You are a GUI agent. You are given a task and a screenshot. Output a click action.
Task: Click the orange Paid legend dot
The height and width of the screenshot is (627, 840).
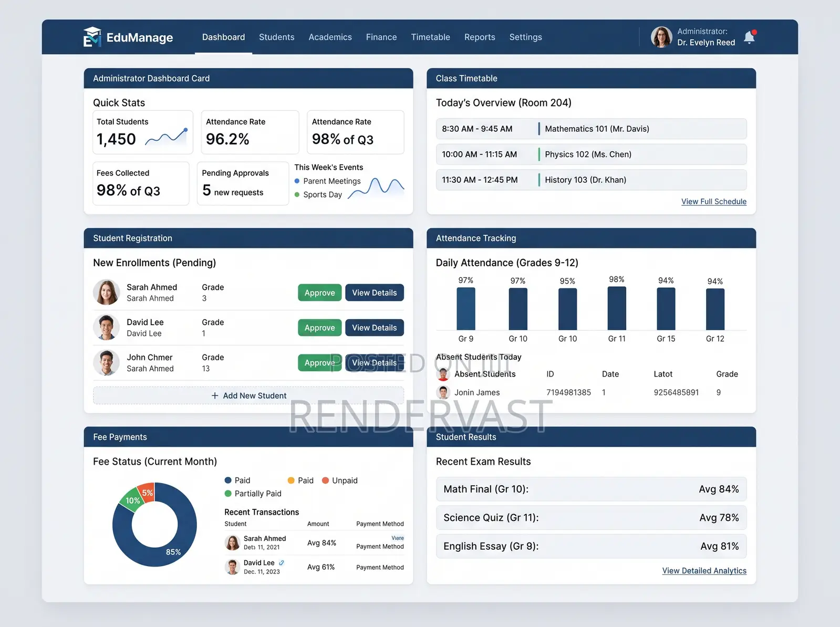tap(291, 480)
